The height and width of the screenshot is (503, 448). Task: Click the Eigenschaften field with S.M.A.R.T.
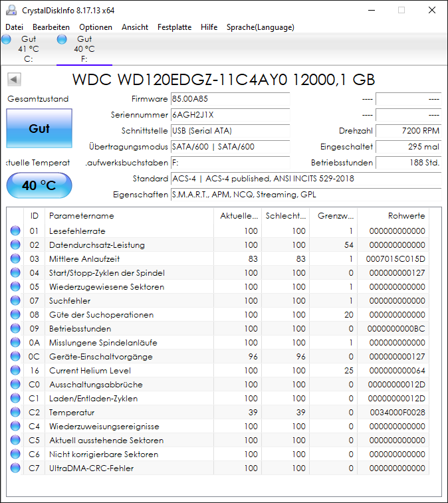(306, 195)
